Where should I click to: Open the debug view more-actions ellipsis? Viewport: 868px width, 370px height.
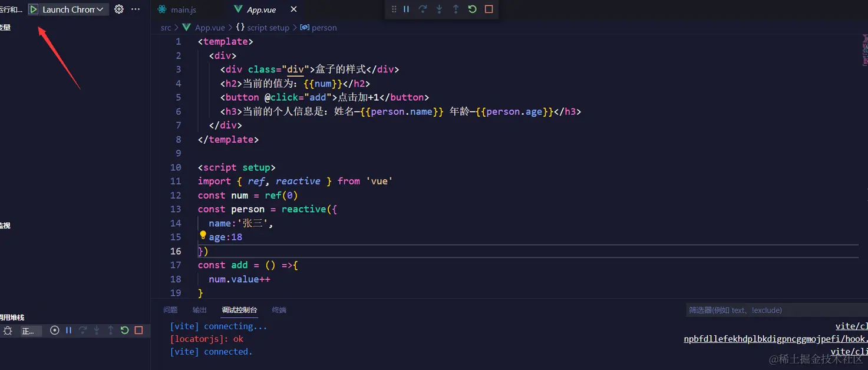pyautogui.click(x=136, y=9)
